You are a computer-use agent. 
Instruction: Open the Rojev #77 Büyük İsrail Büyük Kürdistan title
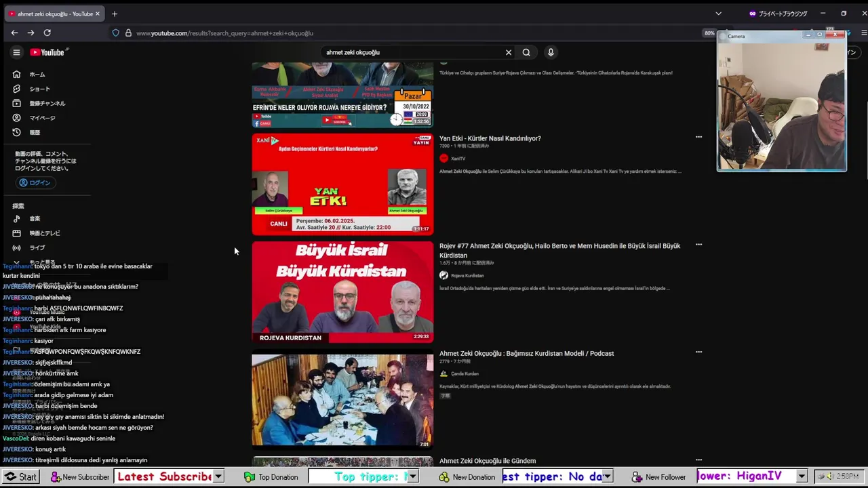tap(559, 250)
